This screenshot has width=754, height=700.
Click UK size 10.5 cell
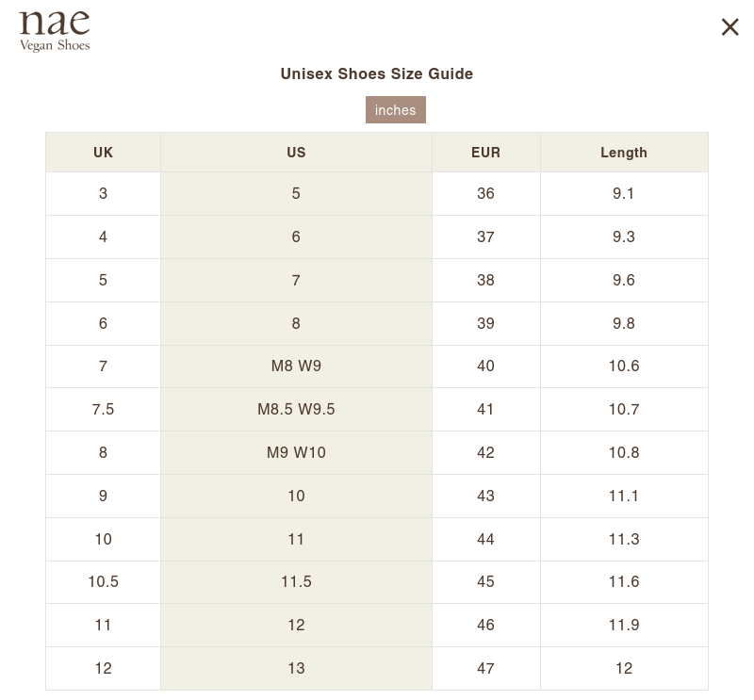(103, 582)
